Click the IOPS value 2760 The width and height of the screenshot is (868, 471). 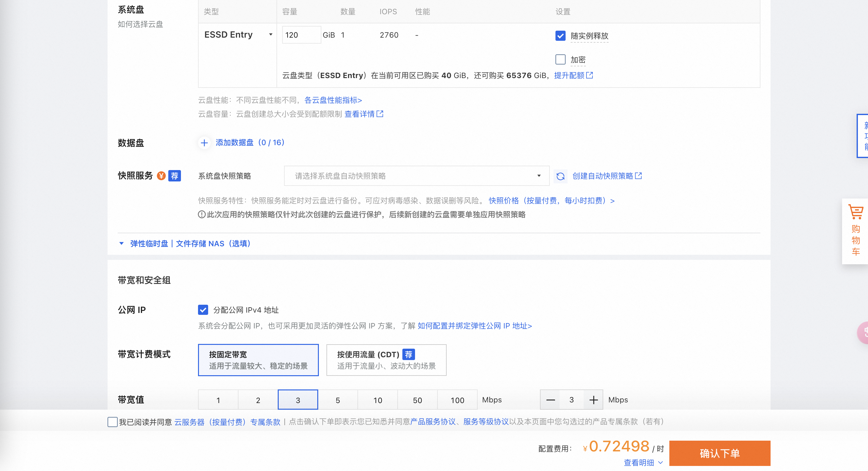[389, 35]
